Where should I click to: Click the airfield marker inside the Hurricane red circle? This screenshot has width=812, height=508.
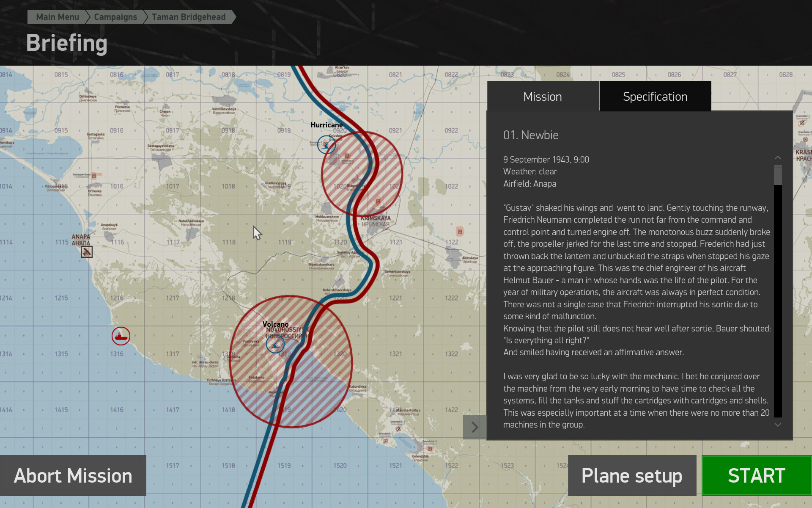tap(347, 155)
